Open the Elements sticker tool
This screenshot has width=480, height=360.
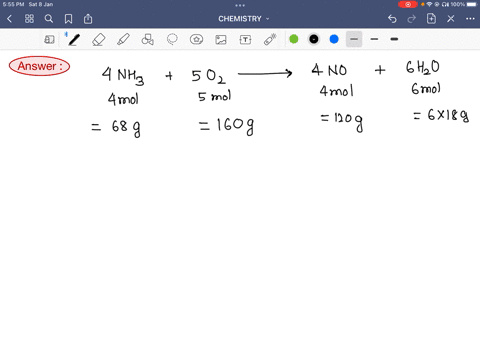[196, 40]
